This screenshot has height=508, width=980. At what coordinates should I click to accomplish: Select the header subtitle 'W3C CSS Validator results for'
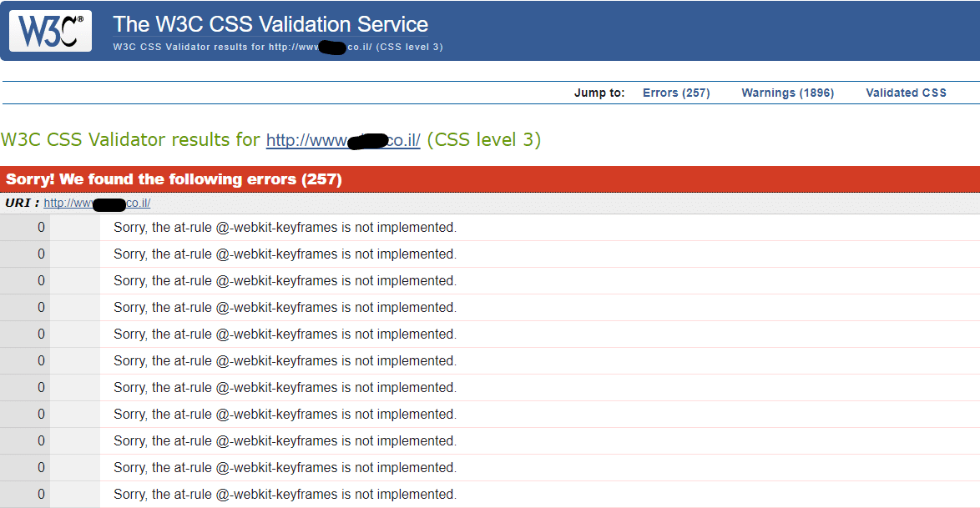(x=189, y=47)
